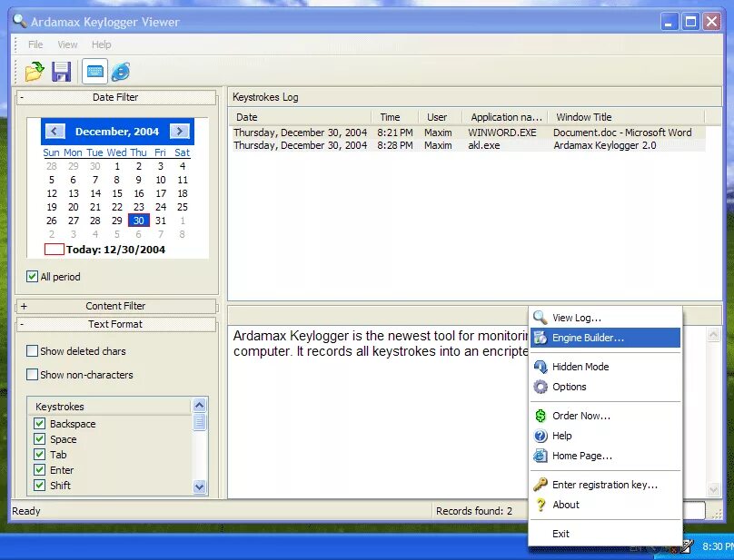Click the December, 2004 month title
734x560 pixels.
click(x=117, y=132)
